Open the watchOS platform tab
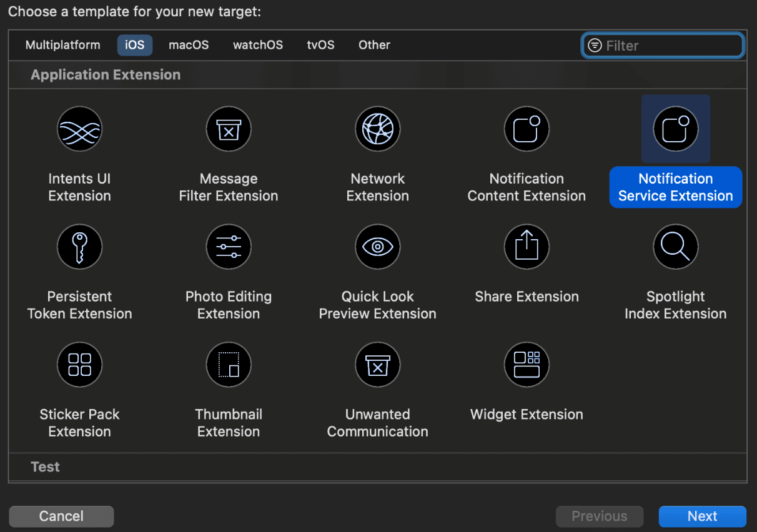Viewport: 757px width, 532px height. 258,45
